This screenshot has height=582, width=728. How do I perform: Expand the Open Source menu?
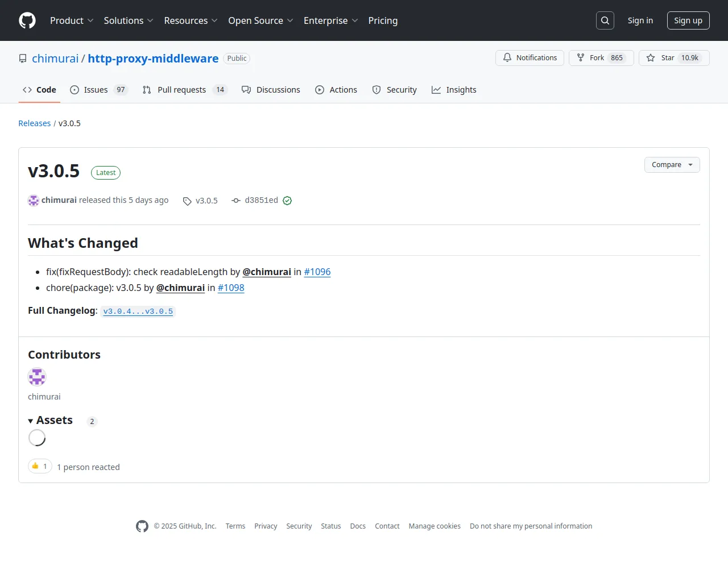point(260,20)
